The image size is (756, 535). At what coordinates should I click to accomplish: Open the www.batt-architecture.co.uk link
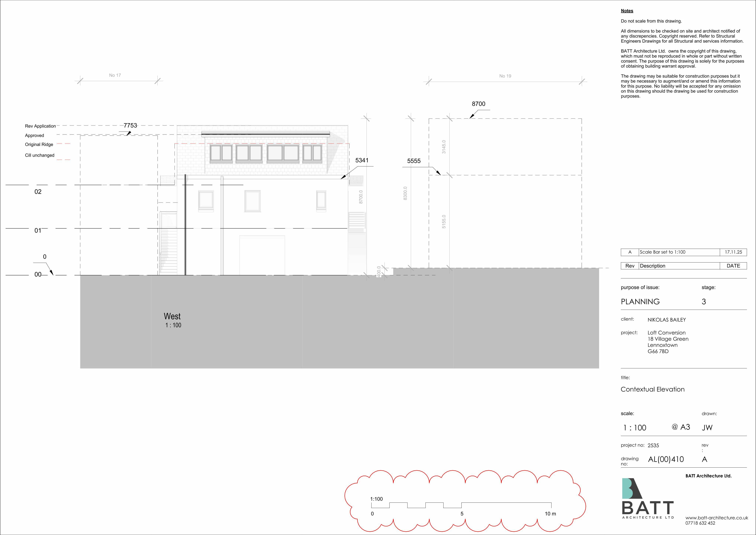click(x=717, y=517)
